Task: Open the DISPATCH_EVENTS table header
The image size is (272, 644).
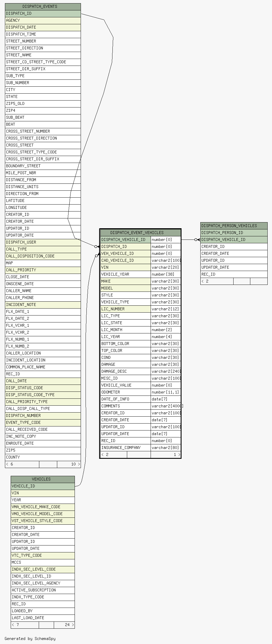Action: tap(43, 7)
